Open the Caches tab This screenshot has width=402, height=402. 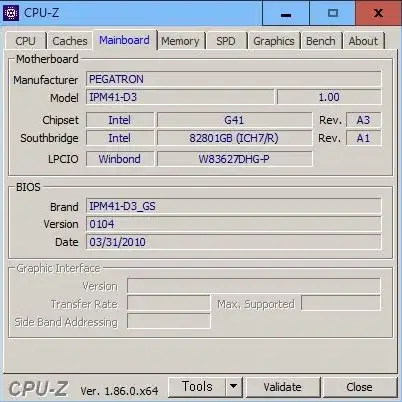click(70, 41)
